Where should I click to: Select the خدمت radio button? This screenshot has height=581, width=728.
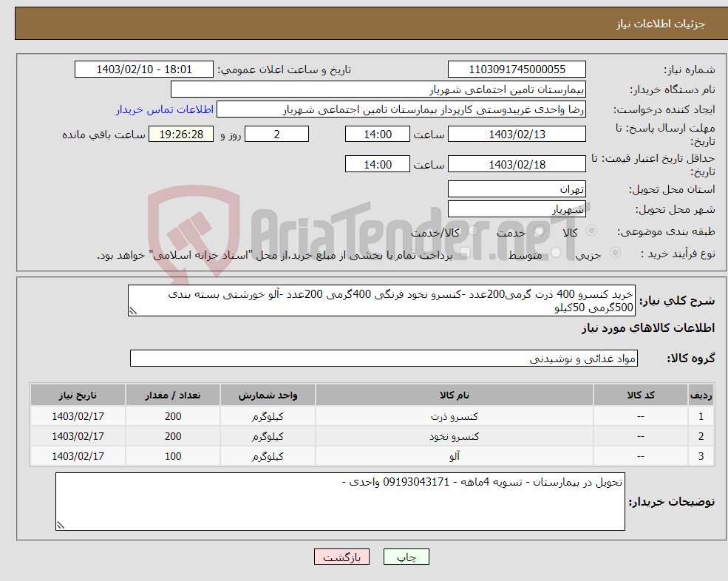point(539,231)
